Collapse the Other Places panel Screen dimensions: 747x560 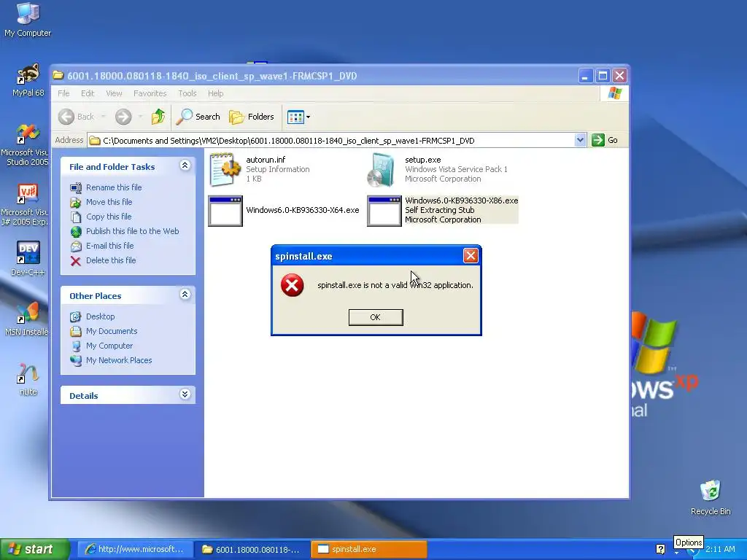185,295
